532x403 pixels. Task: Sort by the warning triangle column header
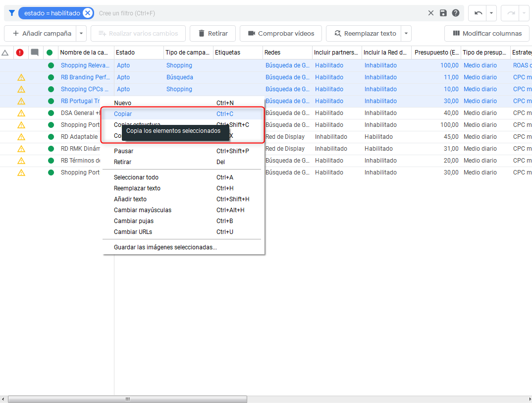tap(5, 53)
